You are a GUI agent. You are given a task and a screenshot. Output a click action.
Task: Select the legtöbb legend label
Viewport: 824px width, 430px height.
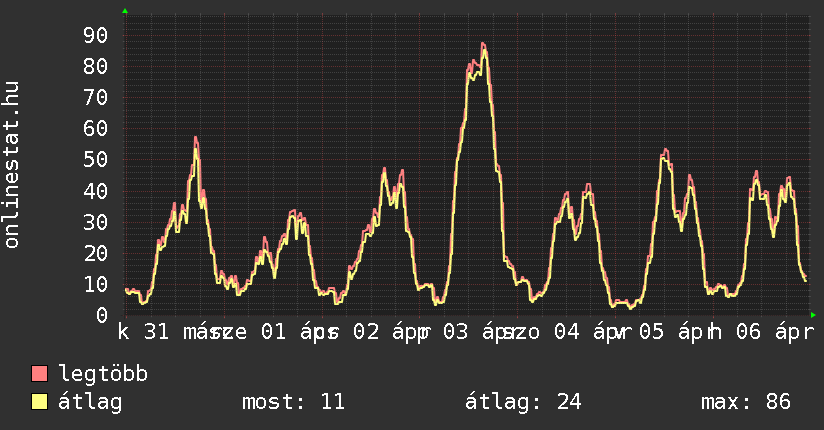(103, 375)
